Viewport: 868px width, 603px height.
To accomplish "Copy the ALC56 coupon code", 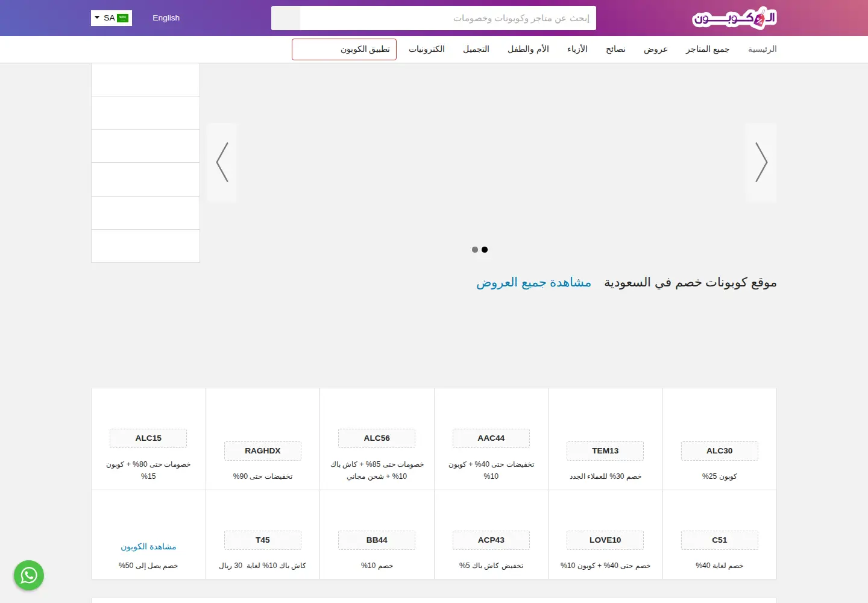I will tap(377, 438).
